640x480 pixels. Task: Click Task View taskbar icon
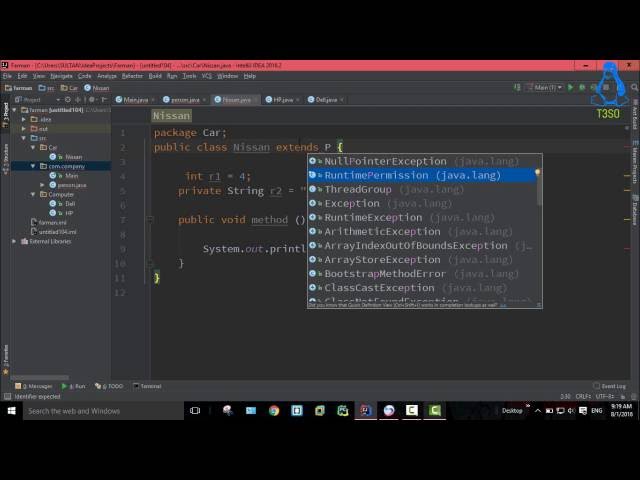click(195, 411)
